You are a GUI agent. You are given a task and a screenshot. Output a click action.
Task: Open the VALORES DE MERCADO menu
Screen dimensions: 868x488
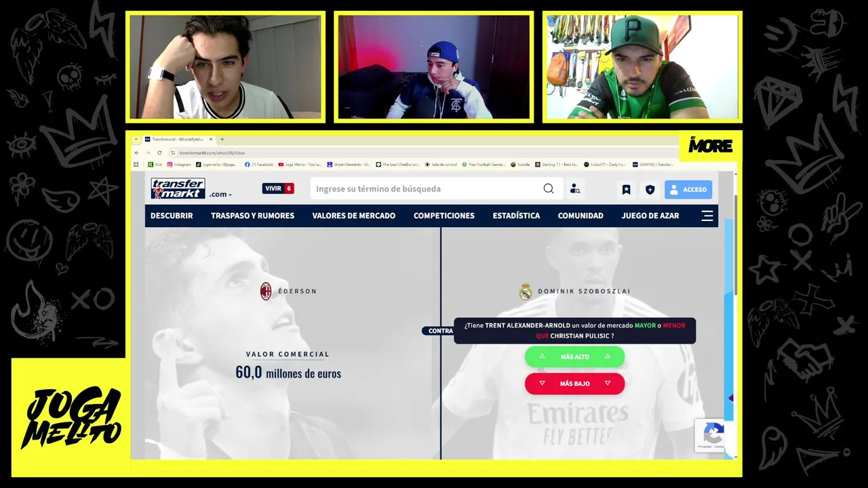click(354, 216)
